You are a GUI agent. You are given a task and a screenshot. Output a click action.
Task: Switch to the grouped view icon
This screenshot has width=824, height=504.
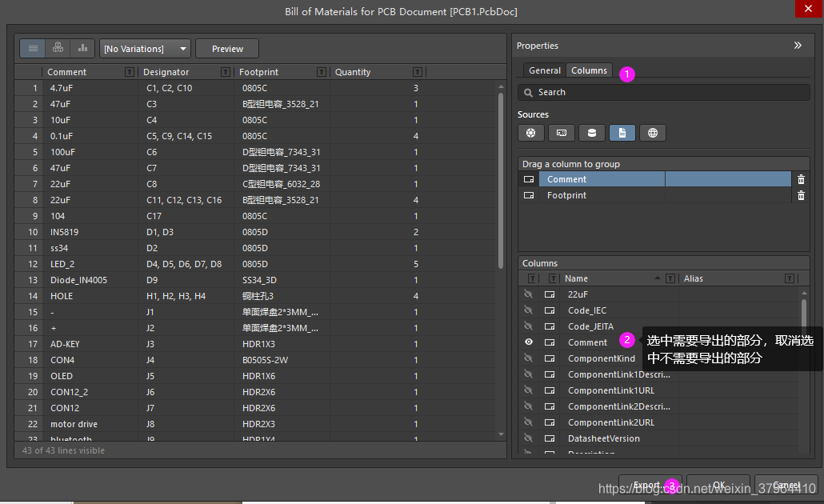pyautogui.click(x=58, y=48)
